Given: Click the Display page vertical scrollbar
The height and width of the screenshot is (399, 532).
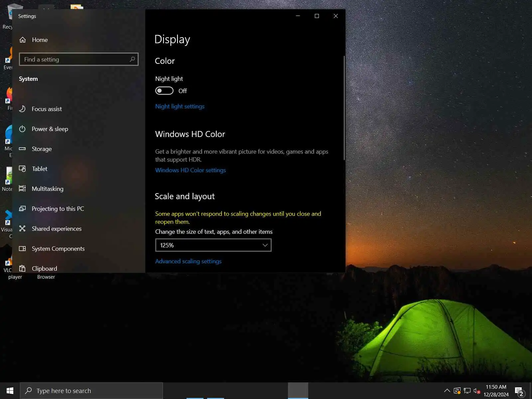Looking at the screenshot, I should click(344, 108).
